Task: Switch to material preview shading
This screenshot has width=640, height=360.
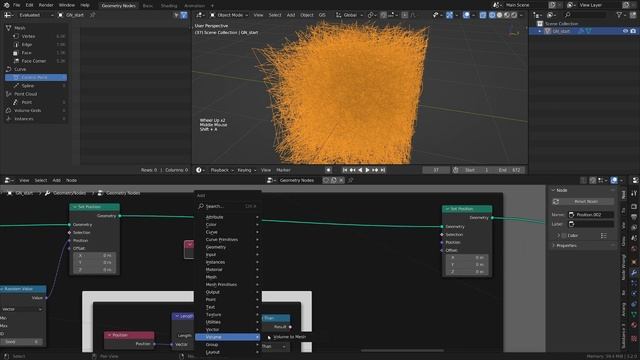Action: point(507,15)
